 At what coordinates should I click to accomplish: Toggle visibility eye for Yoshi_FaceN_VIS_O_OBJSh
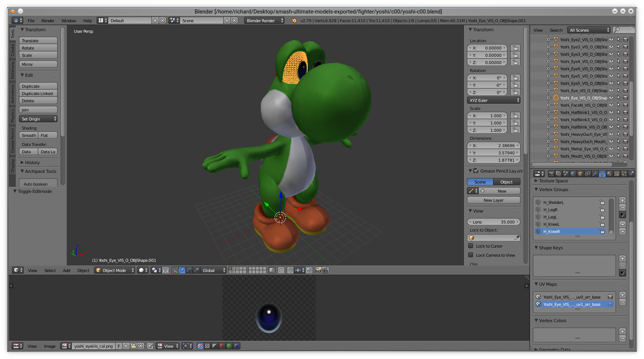pyautogui.click(x=611, y=105)
